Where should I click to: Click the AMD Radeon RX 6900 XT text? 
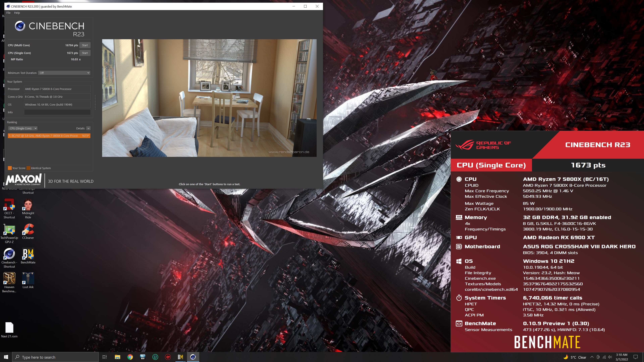tap(559, 238)
